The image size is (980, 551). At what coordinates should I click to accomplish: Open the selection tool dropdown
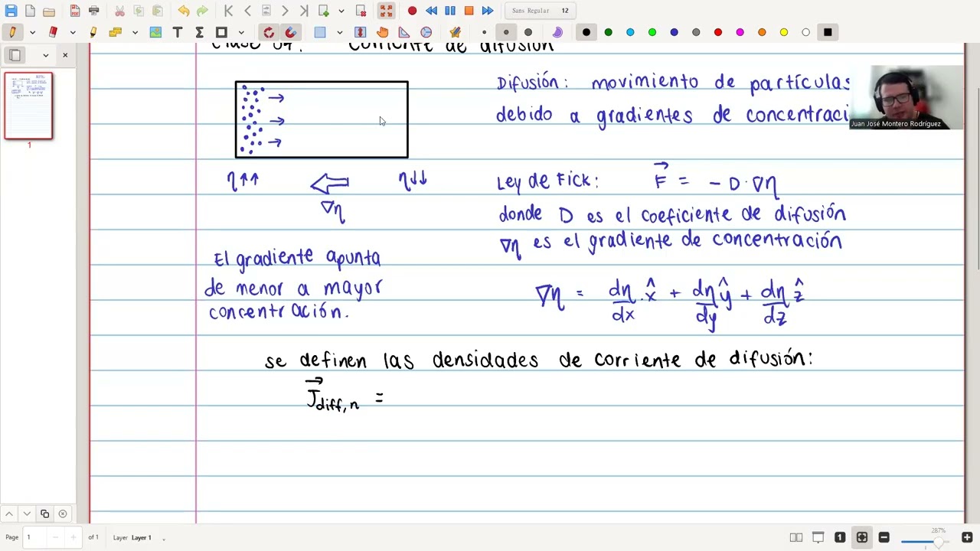coord(340,32)
